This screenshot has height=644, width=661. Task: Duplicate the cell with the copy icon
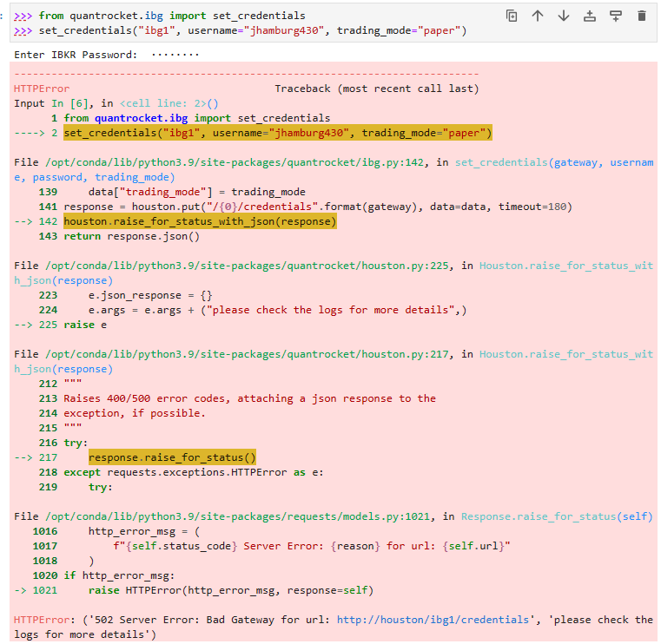[x=512, y=16]
